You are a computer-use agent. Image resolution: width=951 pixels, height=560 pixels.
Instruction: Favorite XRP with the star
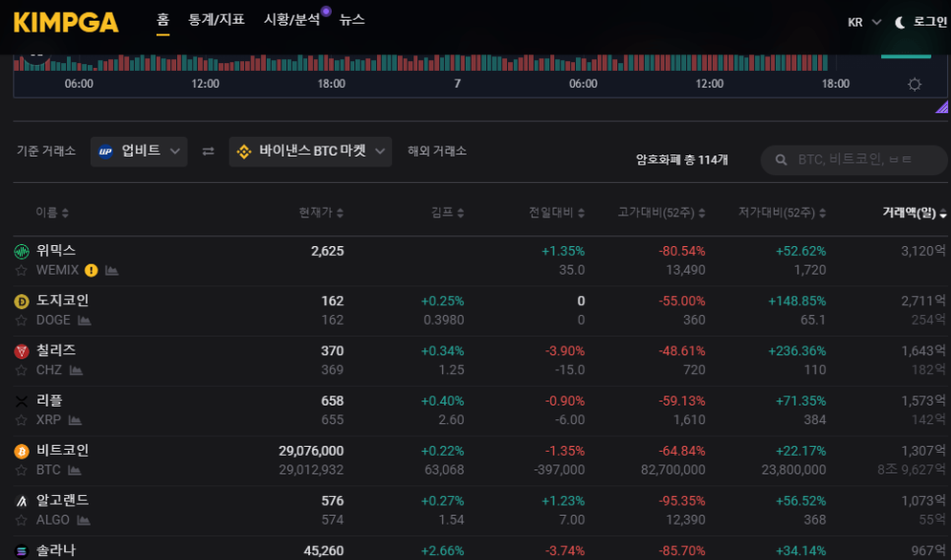point(22,420)
